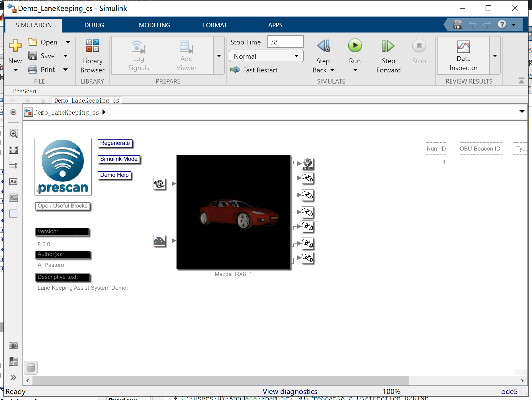The image size is (532, 400).
Task: Switch to the FORMAT tab
Action: point(215,25)
